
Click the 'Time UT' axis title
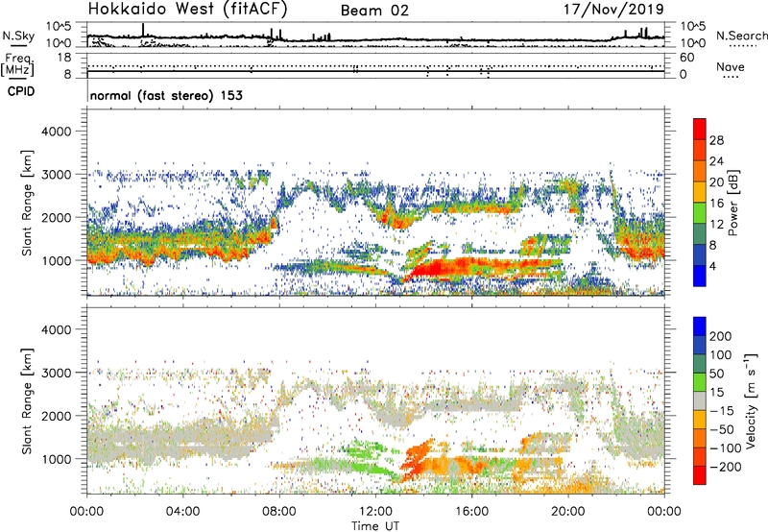[x=375, y=526]
